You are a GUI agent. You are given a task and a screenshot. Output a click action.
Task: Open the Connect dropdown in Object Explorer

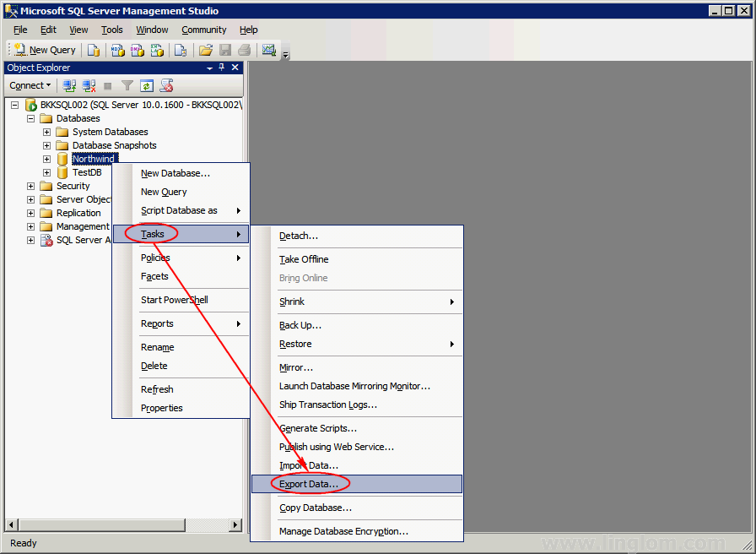(30, 85)
